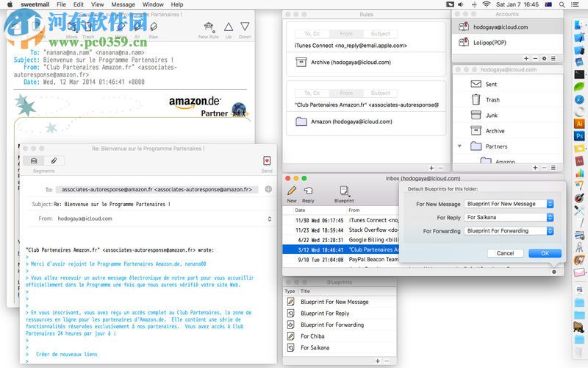Select For Saikana in Blueprints list
This screenshot has height=368, width=588.
pyautogui.click(x=340, y=347)
